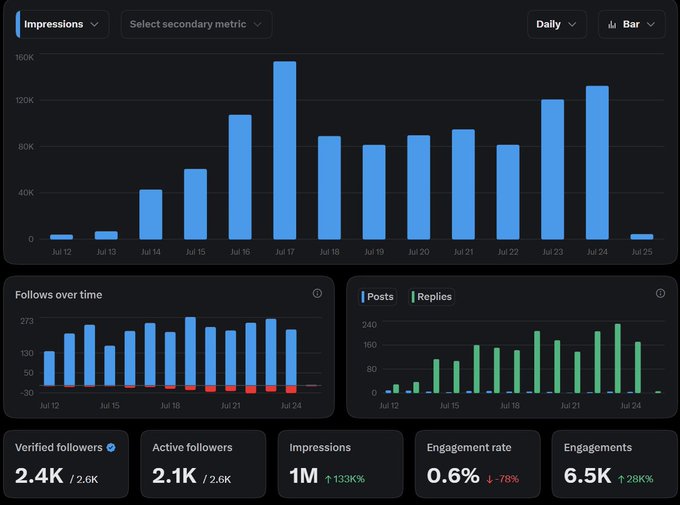Click the info icon on Follows over time
680x505 pixels.
(317, 293)
